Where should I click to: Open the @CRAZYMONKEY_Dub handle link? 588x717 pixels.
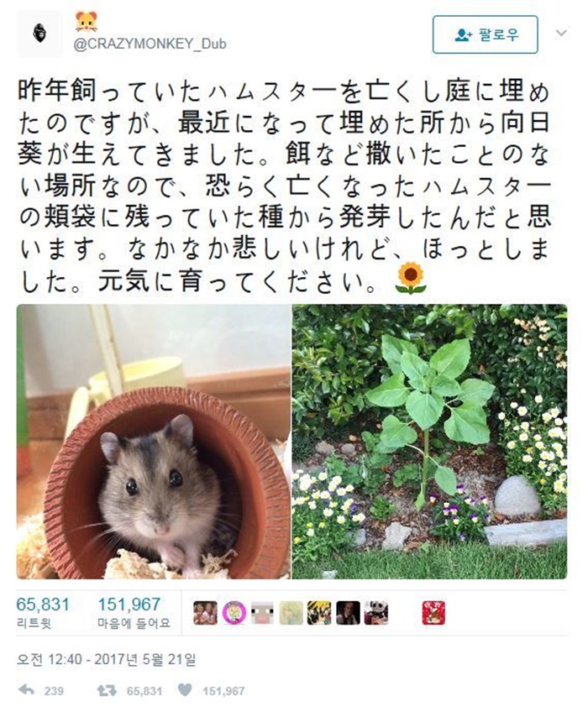point(150,44)
